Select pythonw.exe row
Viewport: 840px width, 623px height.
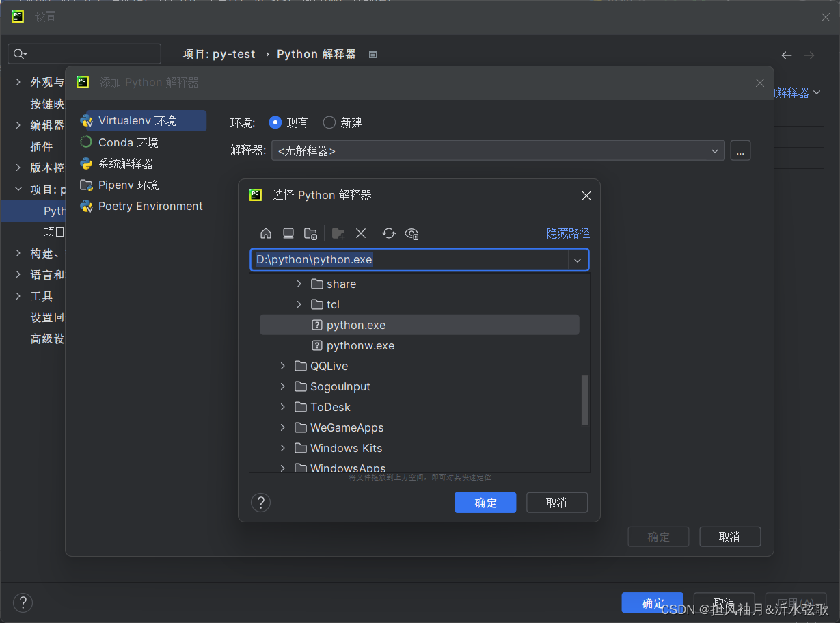pyautogui.click(x=420, y=345)
